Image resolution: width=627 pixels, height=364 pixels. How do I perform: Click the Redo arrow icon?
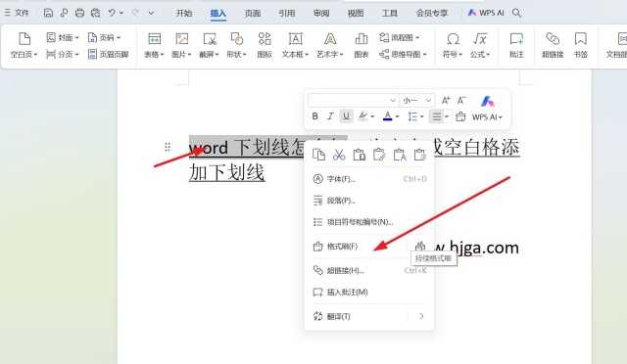click(136, 13)
